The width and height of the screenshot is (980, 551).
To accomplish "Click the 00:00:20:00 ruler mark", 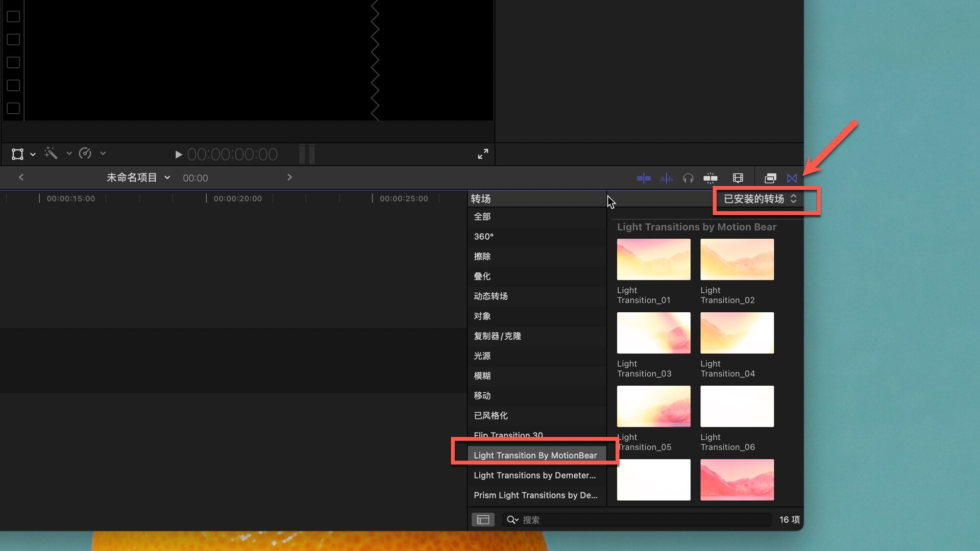I will click(238, 198).
